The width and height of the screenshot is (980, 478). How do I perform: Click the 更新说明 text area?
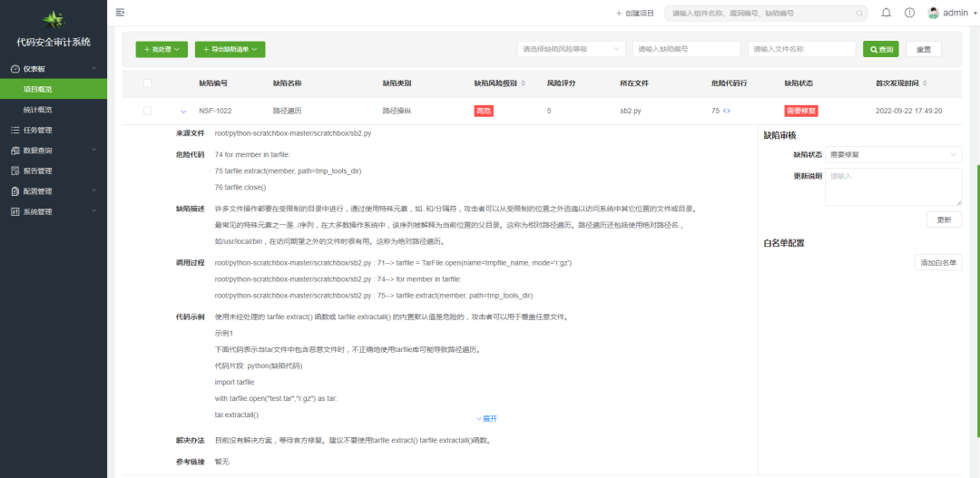tap(893, 186)
